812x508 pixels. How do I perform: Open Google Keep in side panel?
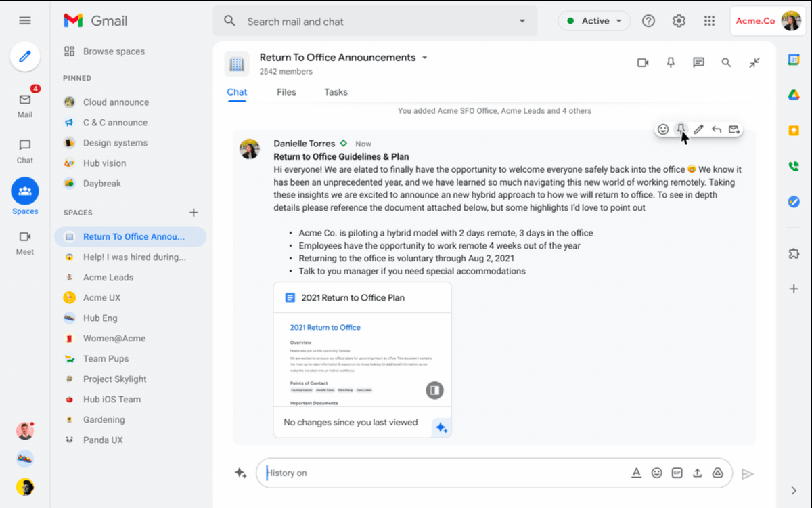[x=794, y=131]
